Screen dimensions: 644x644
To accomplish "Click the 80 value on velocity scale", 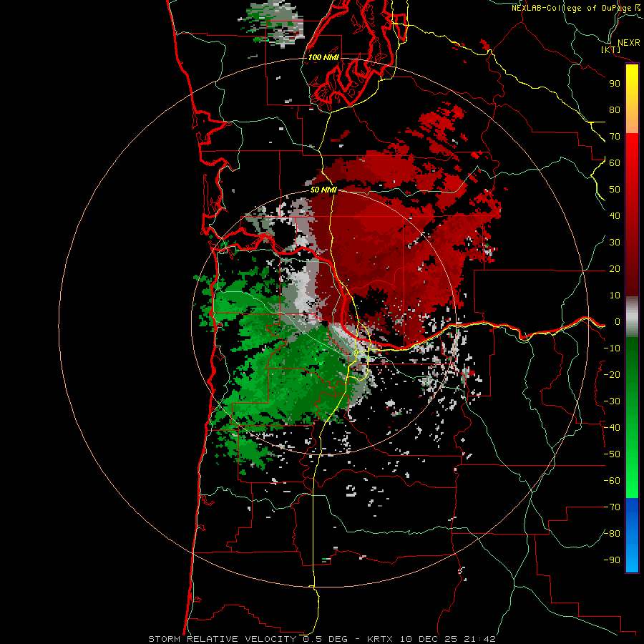I will click(x=615, y=110).
